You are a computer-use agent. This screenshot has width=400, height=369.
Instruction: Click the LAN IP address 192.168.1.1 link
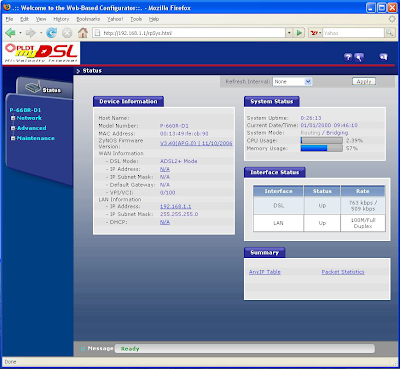coord(176,206)
